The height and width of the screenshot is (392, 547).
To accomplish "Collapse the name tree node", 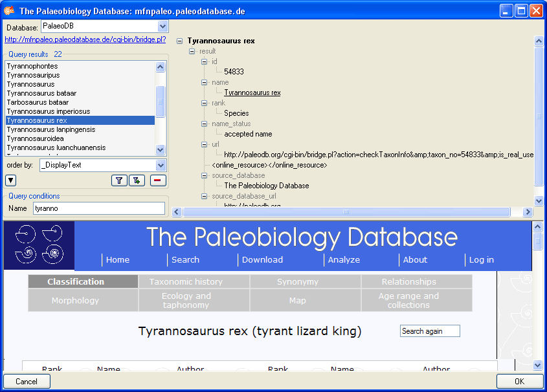I will coord(204,83).
